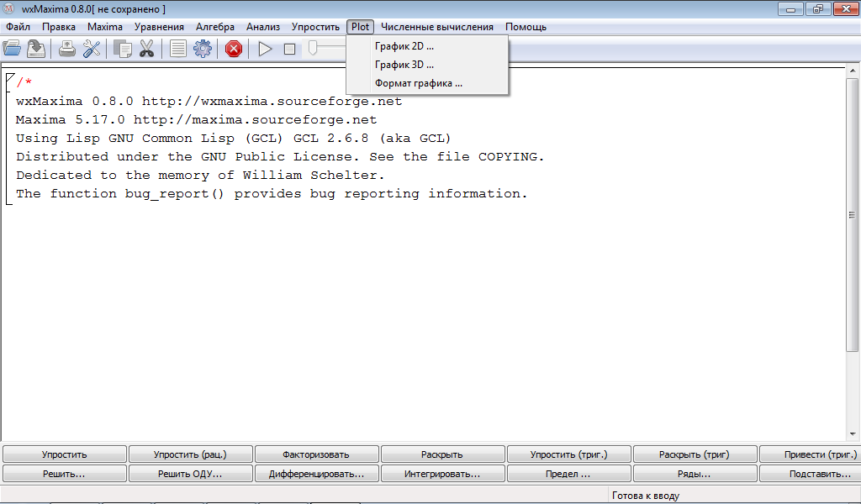Choose График 3D from Plot menu
The width and height of the screenshot is (861, 504).
pyautogui.click(x=427, y=65)
